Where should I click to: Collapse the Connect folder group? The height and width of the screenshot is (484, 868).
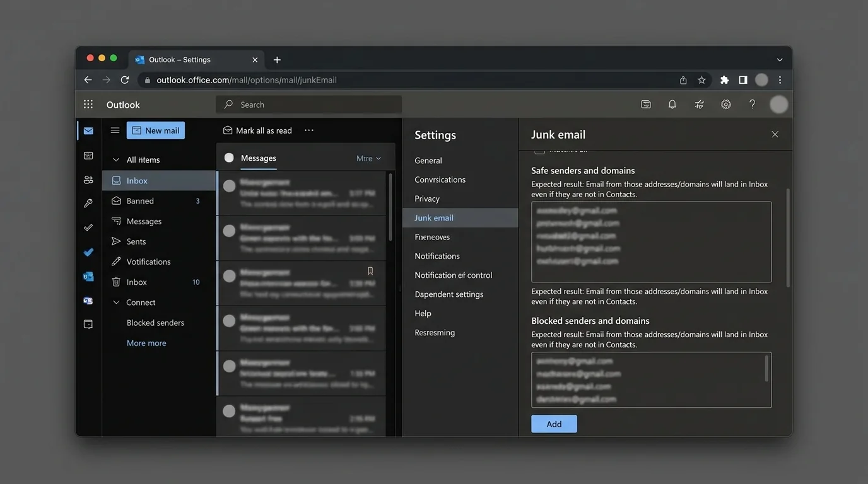click(116, 302)
